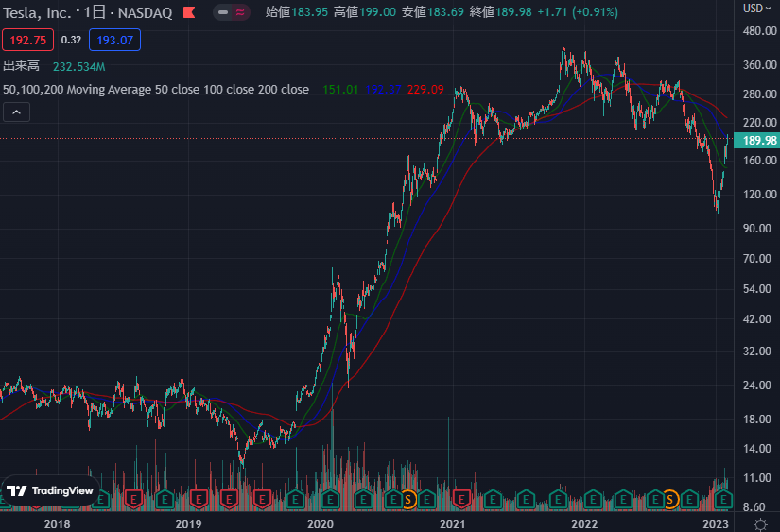Click the 189.98 current price label
The image size is (780, 532).
757,141
